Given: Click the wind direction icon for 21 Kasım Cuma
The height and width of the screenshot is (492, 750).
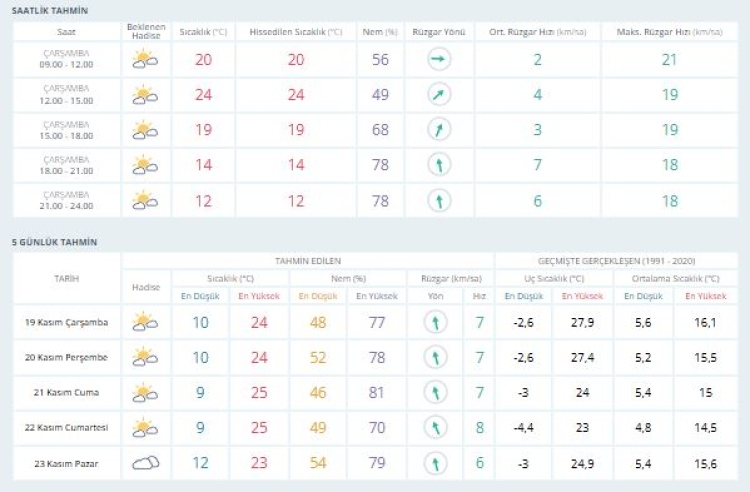Looking at the screenshot, I should point(435,393).
